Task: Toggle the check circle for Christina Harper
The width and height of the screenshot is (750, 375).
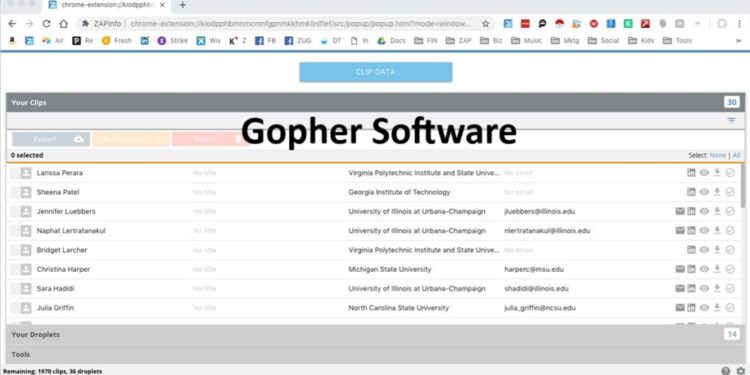Action: (x=730, y=269)
